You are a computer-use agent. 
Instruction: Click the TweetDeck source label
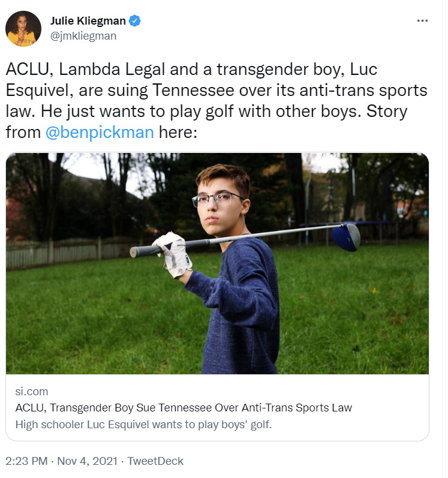point(155,461)
